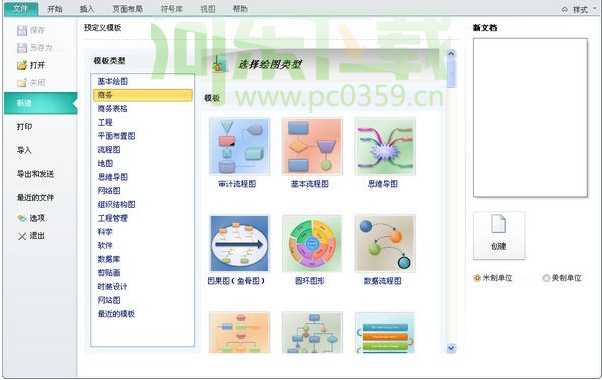Open the 页面布局 ribbon tab
The height and width of the screenshot is (380, 602).
[127, 9]
